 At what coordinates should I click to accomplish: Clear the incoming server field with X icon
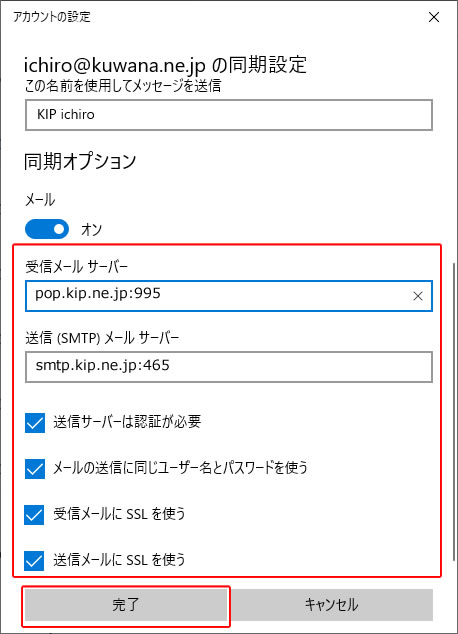(x=418, y=296)
